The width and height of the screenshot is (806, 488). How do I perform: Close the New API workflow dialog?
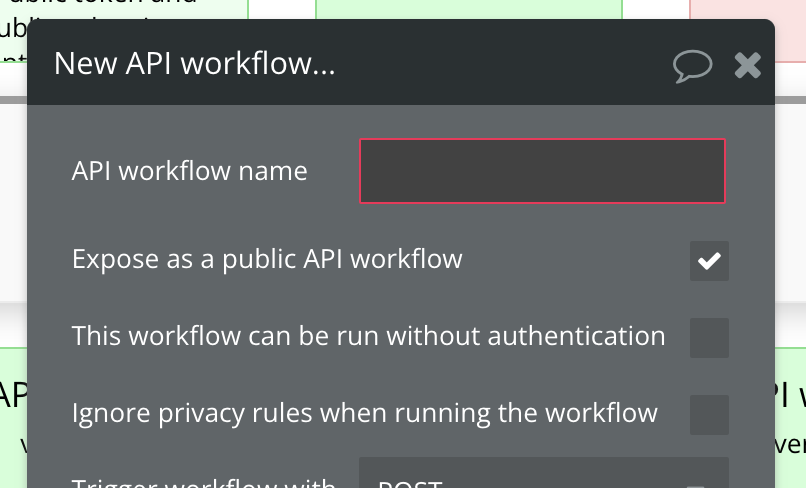747,66
